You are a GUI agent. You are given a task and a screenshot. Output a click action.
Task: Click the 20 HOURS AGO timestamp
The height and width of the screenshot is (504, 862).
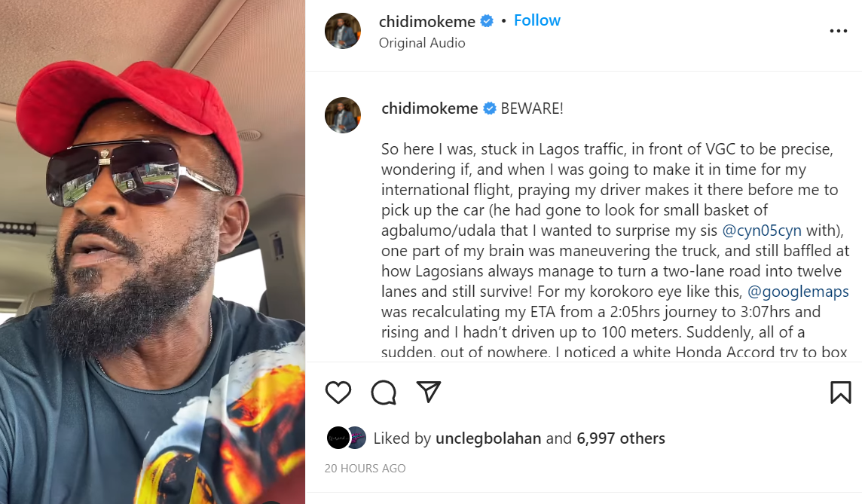[x=365, y=469]
